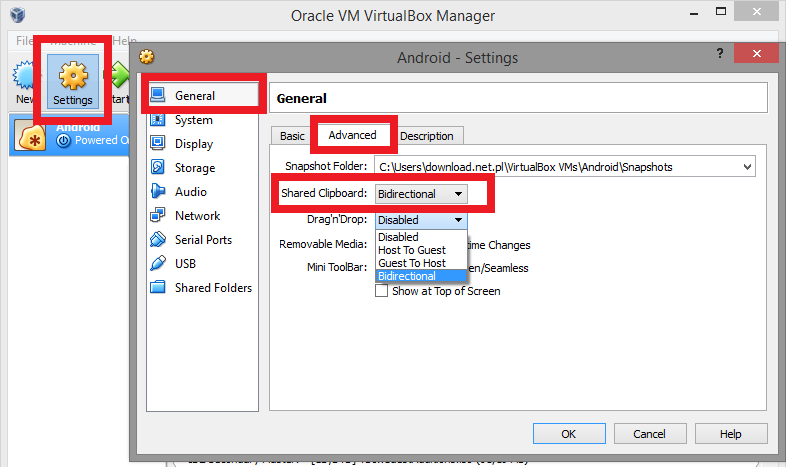Viewport: 786px width, 467px height.
Task: Click the question mark help icon in dialog title
Action: (x=720, y=53)
